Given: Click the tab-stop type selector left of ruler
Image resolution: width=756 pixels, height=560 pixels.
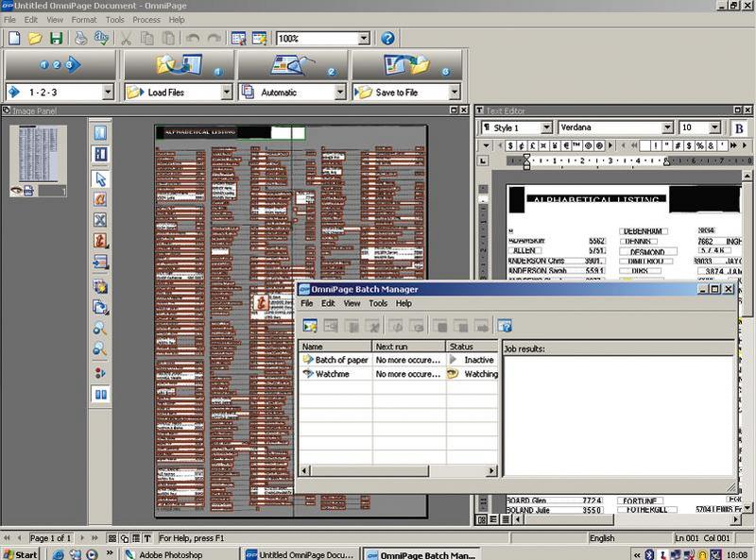Looking at the screenshot, I should [x=483, y=161].
